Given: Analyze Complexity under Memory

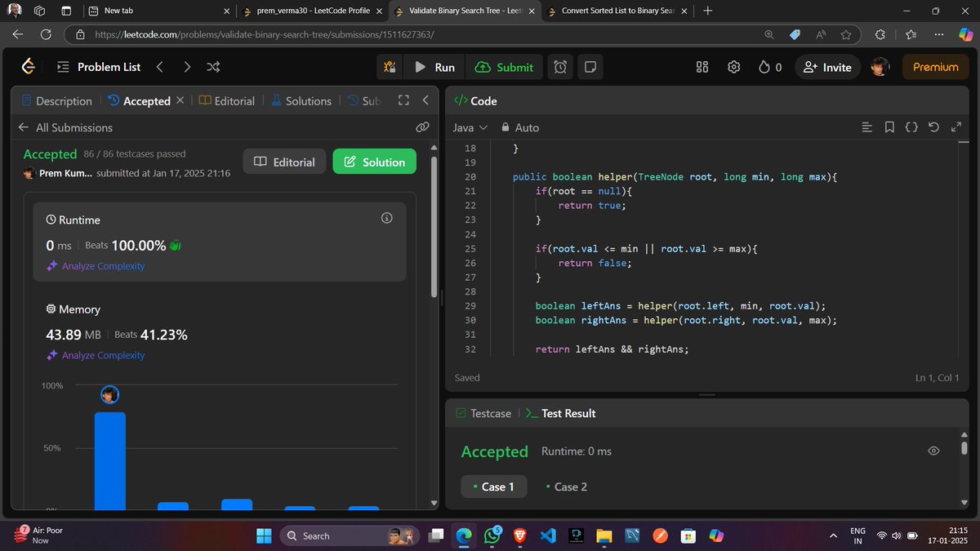Looking at the screenshot, I should pyautogui.click(x=96, y=355).
